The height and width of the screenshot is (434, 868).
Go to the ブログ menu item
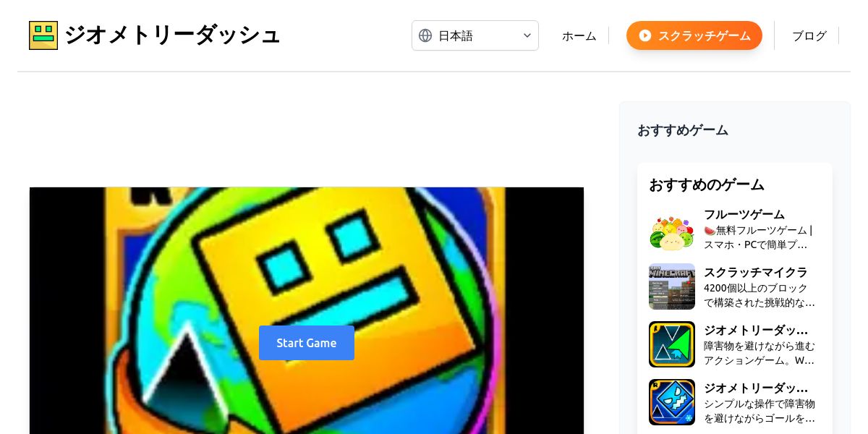pos(809,35)
